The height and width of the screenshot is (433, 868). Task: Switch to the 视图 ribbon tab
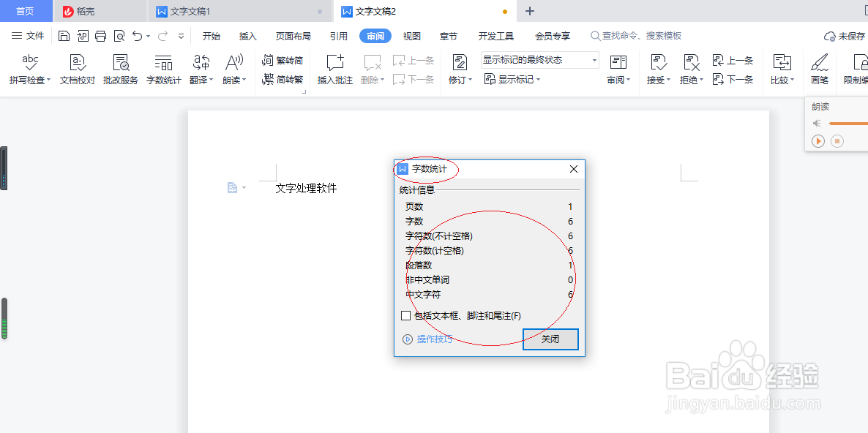(411, 35)
